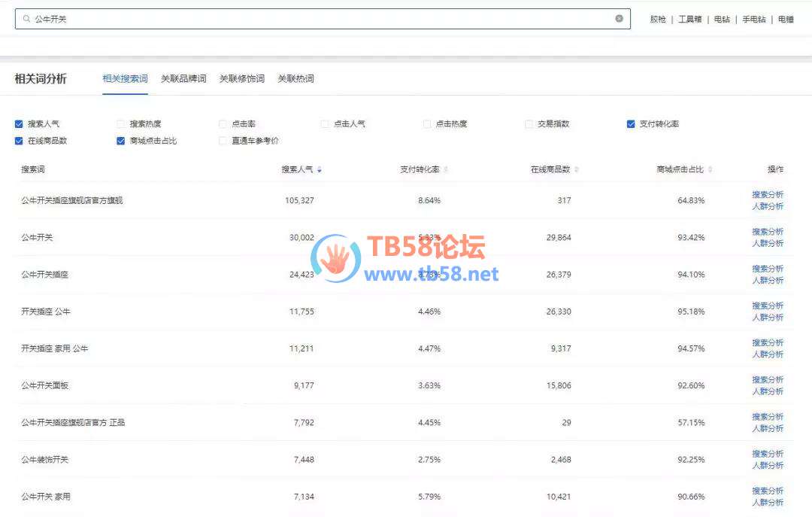Sort by 搜索人气 column arrow

coord(320,170)
